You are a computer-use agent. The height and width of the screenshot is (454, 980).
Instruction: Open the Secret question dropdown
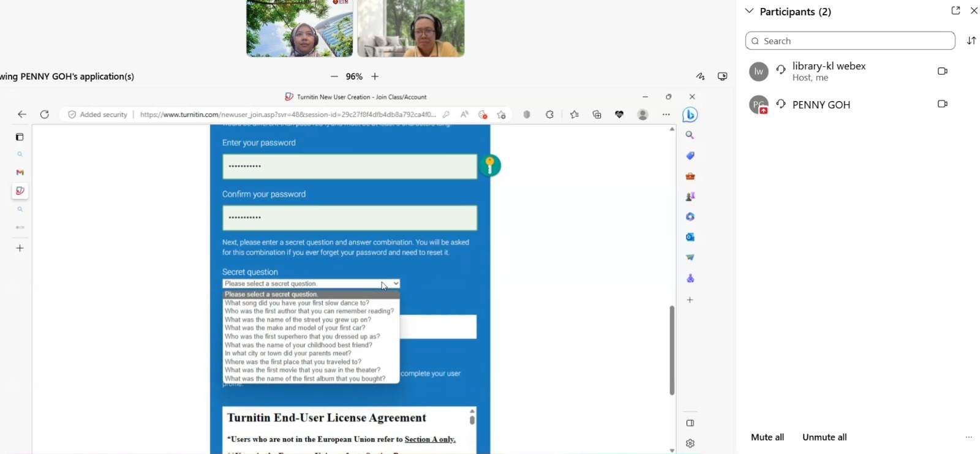311,284
